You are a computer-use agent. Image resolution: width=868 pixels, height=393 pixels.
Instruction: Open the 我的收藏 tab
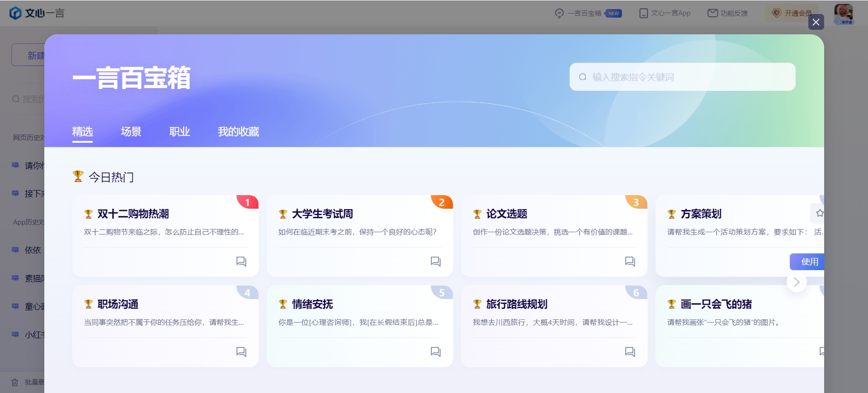(x=238, y=131)
